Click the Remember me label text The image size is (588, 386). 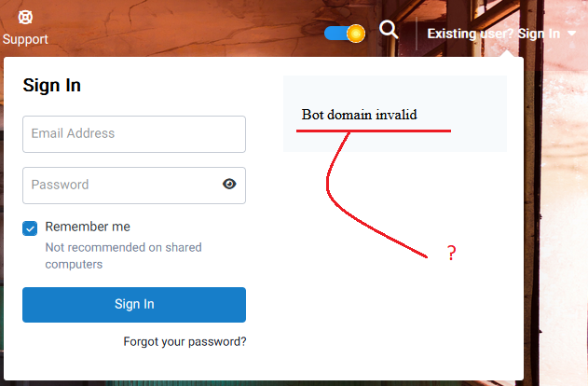[x=88, y=227]
